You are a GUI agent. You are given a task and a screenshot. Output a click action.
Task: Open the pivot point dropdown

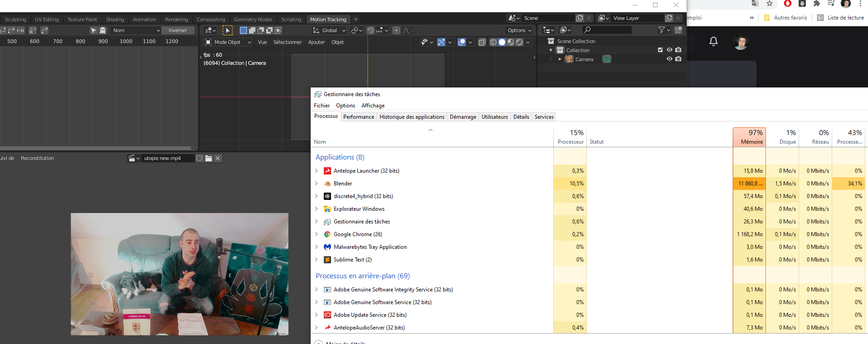(x=357, y=30)
